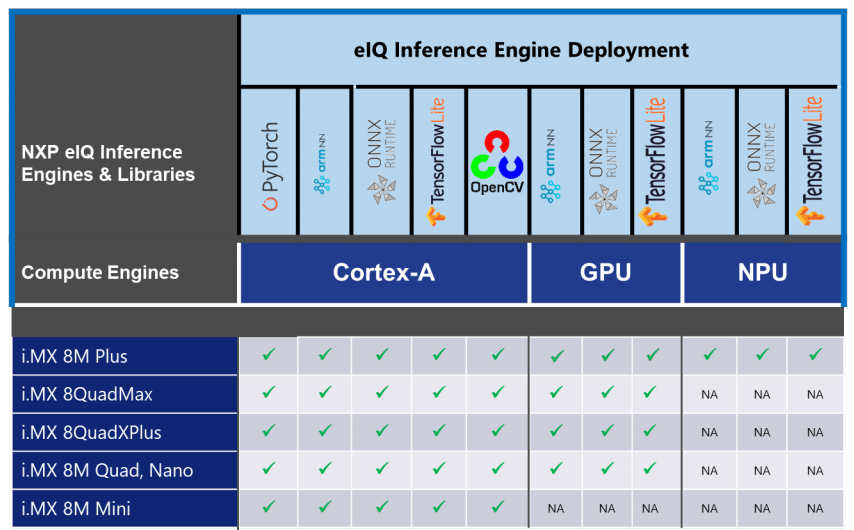
Task: Click the GPU TensorFlow Lite checkmark for i.MX 8QuadXPlus
Action: tap(649, 430)
